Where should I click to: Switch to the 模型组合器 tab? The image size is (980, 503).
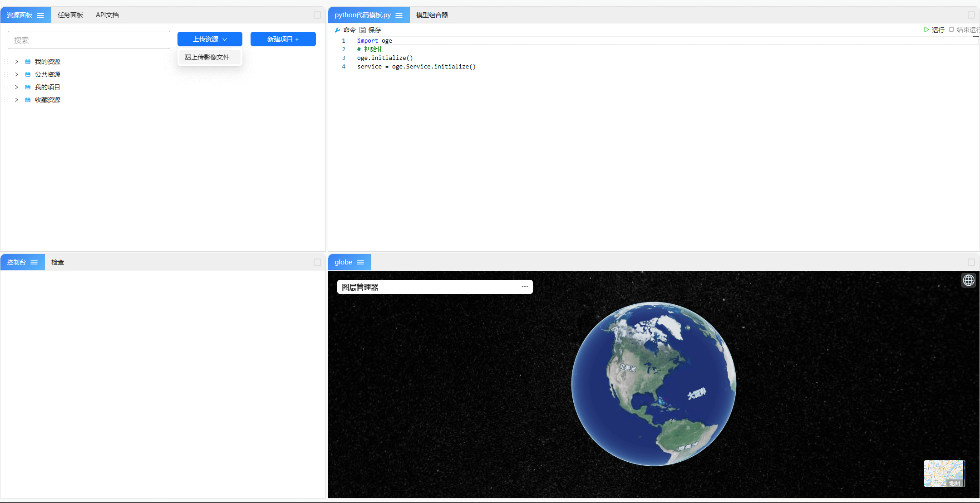click(432, 15)
